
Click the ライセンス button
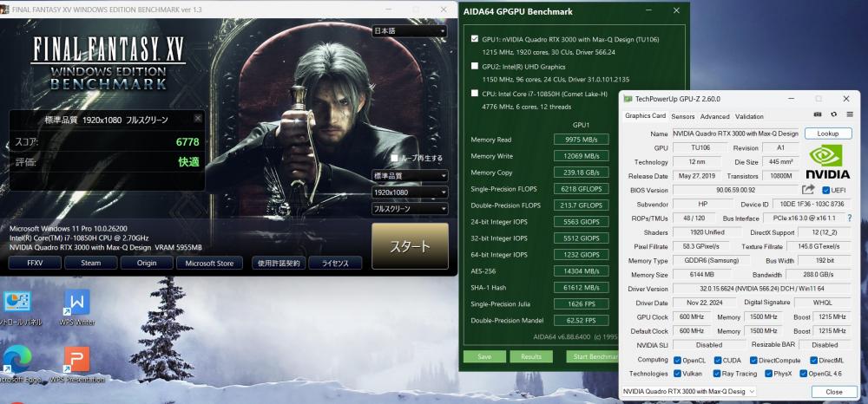[x=335, y=263]
